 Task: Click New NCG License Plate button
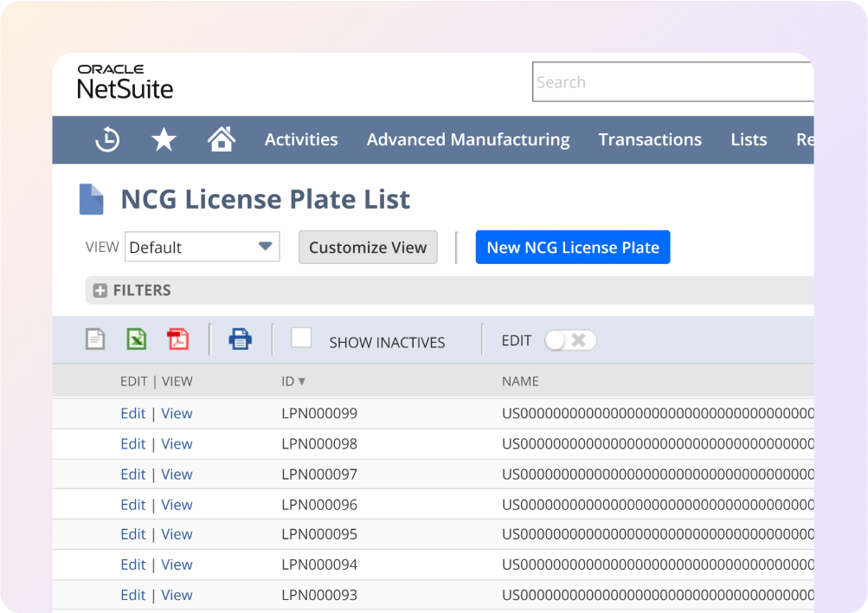pyautogui.click(x=573, y=247)
